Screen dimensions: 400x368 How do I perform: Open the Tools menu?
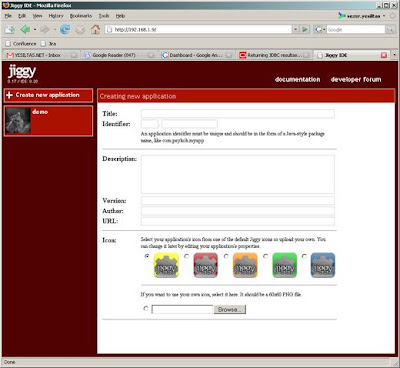coord(104,16)
